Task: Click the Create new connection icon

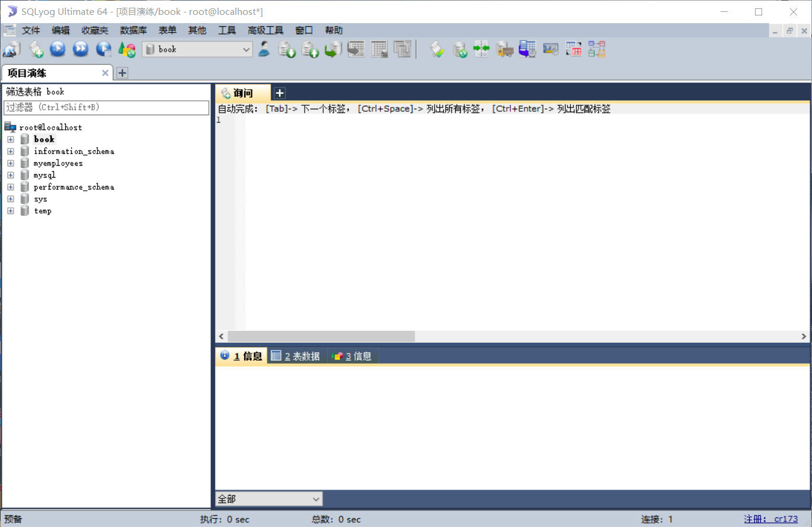Action: pyautogui.click(x=12, y=49)
